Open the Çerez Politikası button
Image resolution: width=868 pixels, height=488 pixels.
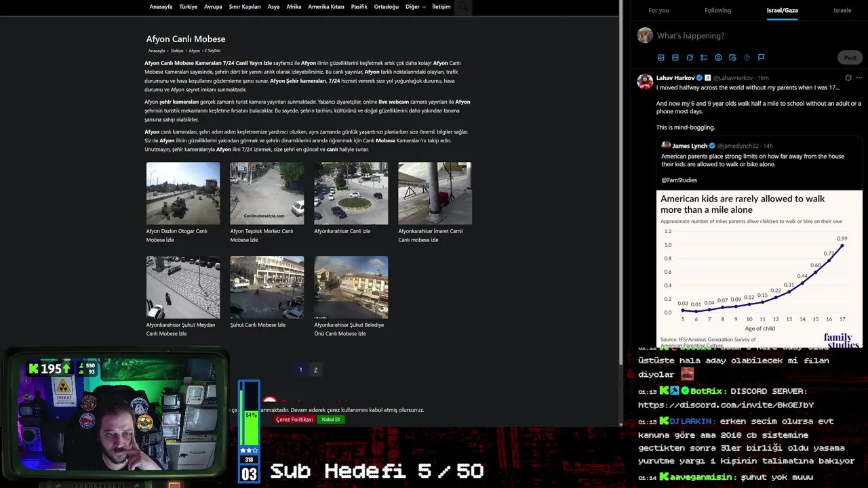[294, 420]
